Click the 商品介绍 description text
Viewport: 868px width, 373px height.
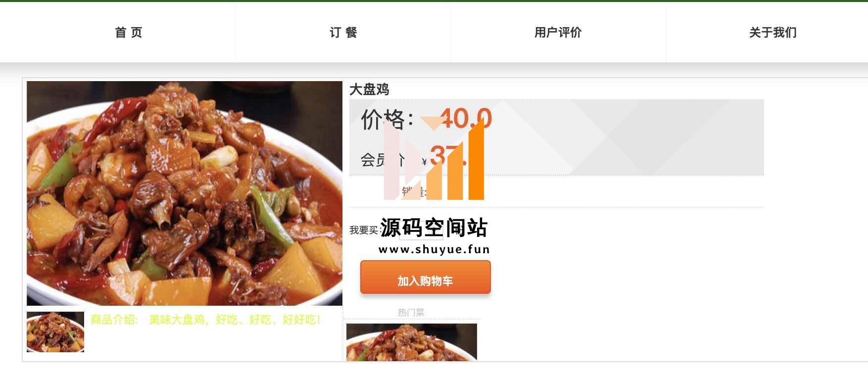click(x=206, y=320)
